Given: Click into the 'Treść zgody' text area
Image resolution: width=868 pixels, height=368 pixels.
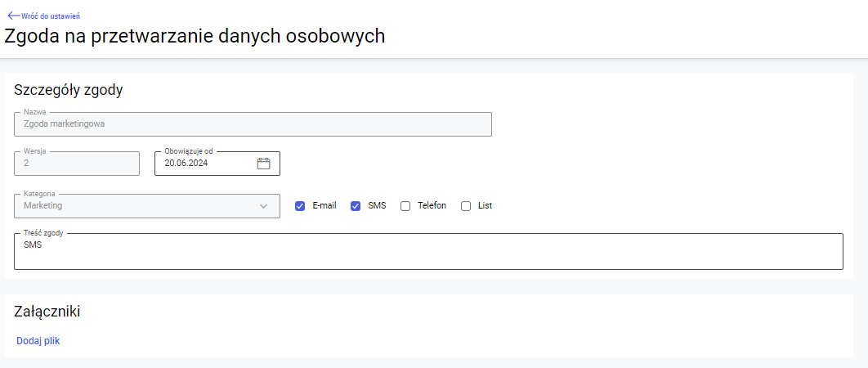Looking at the screenshot, I should point(428,252).
